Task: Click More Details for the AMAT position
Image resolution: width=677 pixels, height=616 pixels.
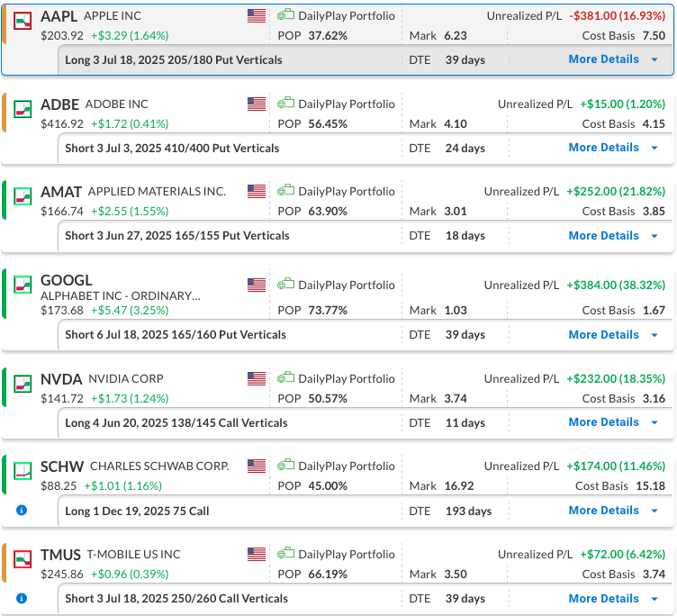Action: click(603, 235)
